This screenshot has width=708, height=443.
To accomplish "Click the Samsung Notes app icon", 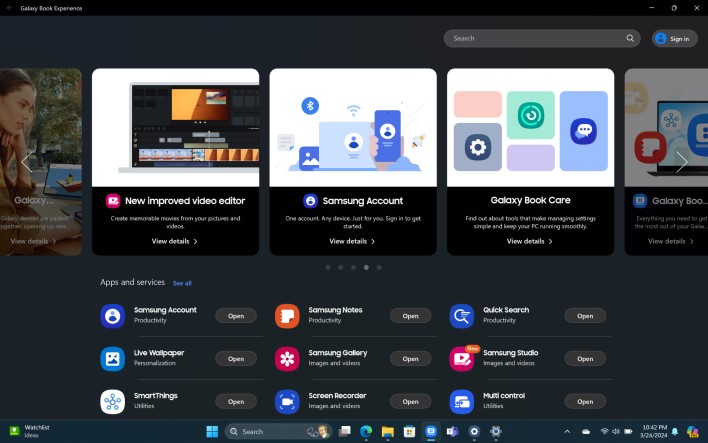I will 287,316.
